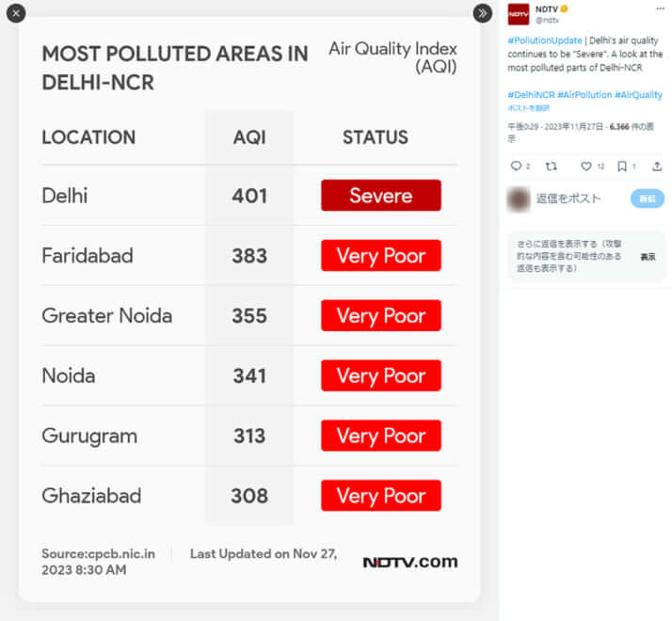Click the translate post link
This screenshot has height=621, width=672.
tap(529, 108)
